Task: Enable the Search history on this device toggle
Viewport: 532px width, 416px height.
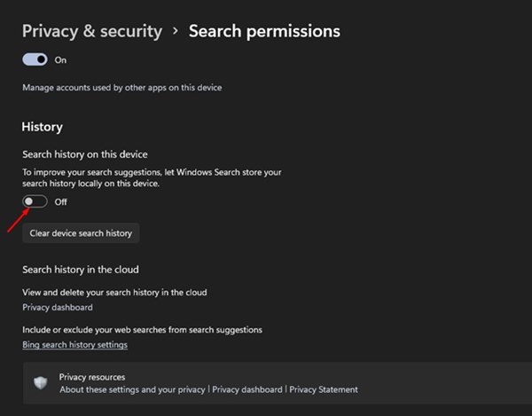Action: click(x=35, y=201)
